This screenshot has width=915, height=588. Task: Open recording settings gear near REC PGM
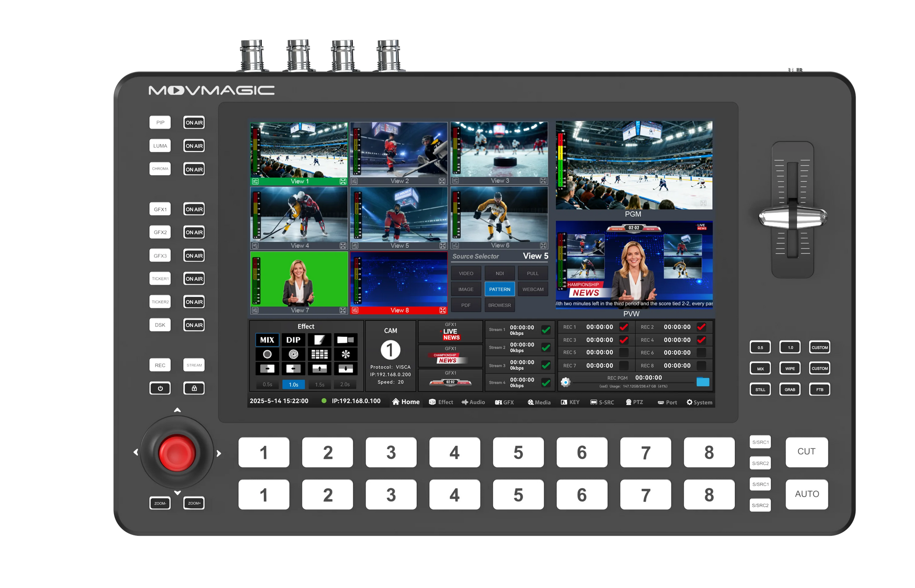coord(565,382)
